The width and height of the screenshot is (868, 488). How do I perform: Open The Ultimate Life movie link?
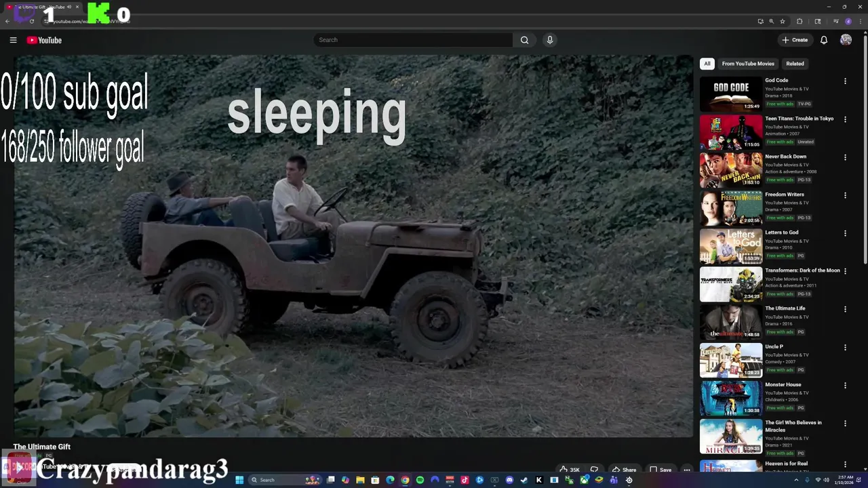[x=785, y=308]
